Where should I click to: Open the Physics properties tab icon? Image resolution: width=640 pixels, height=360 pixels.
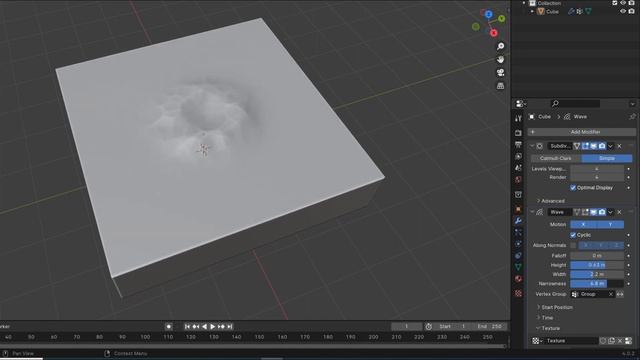[518, 244]
